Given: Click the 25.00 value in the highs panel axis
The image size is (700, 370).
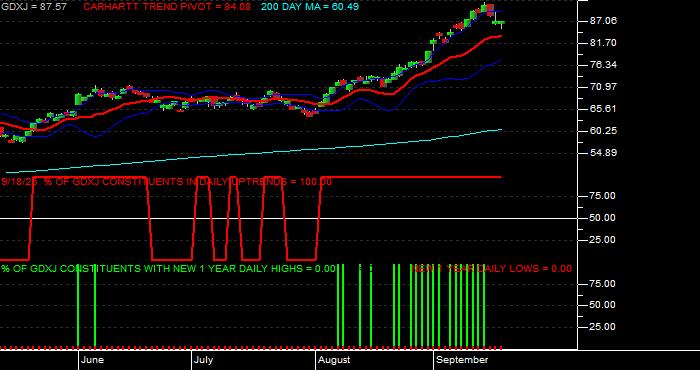Looking at the screenshot, I should point(603,327).
